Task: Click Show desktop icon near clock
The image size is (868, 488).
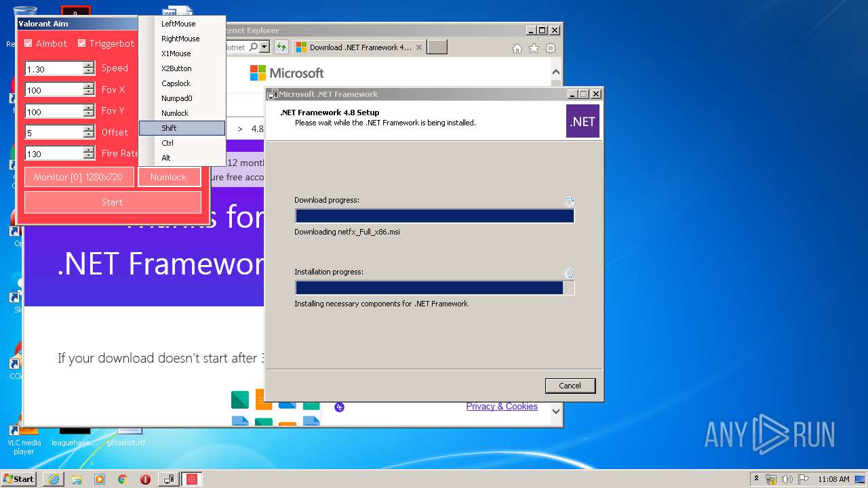Action: tap(860, 479)
